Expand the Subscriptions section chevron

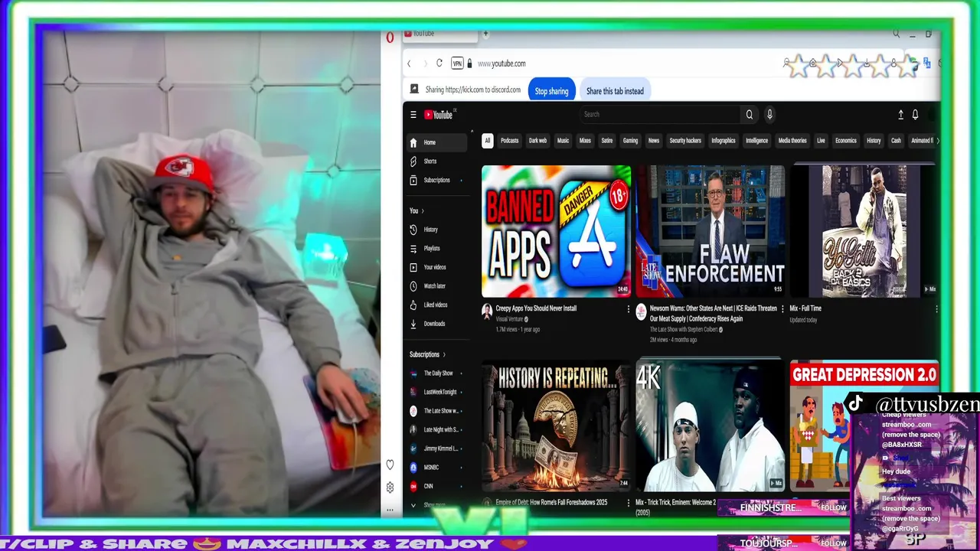point(444,355)
